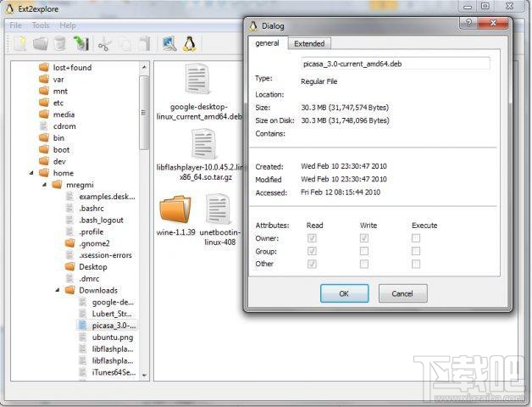The width and height of the screenshot is (532, 407).
Task: Select iTunes64Se... in the tree
Action: click(x=114, y=372)
